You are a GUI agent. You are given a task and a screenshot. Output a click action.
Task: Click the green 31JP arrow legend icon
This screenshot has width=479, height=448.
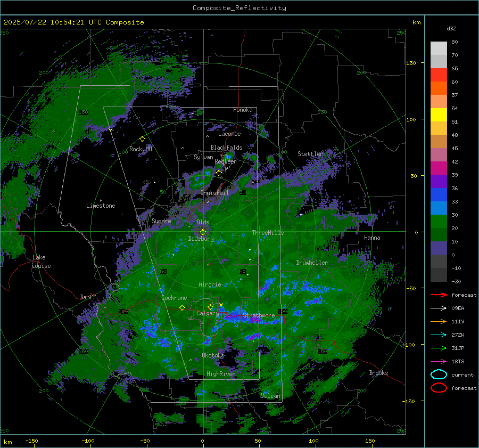tap(439, 348)
